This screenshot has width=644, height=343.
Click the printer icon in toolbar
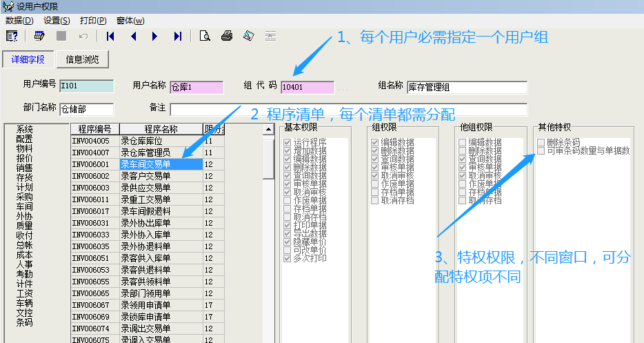(x=226, y=36)
